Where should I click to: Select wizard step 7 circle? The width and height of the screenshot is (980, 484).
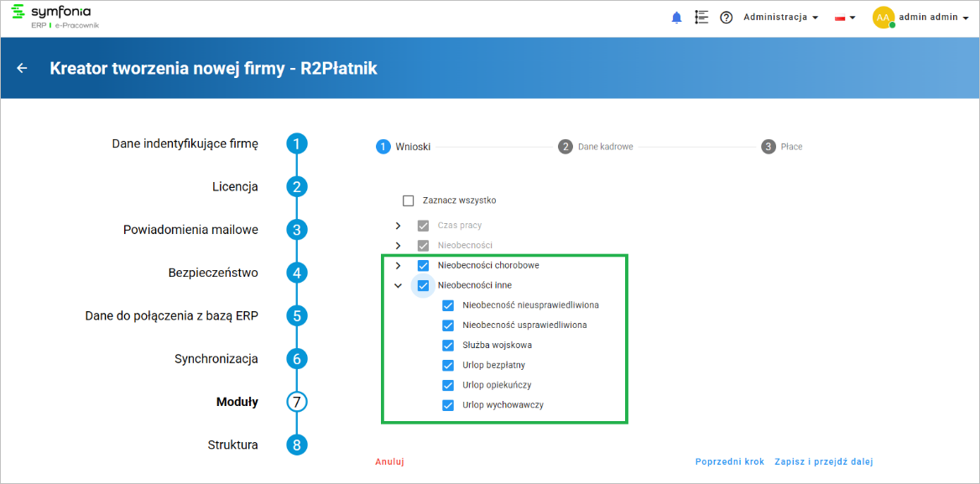tap(297, 402)
